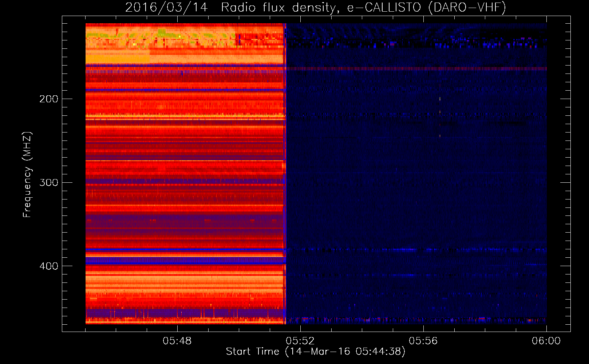This screenshot has height=364, width=589.
Task: Click the 'Frequency (MHZ)' axis label
Action: click(27, 175)
